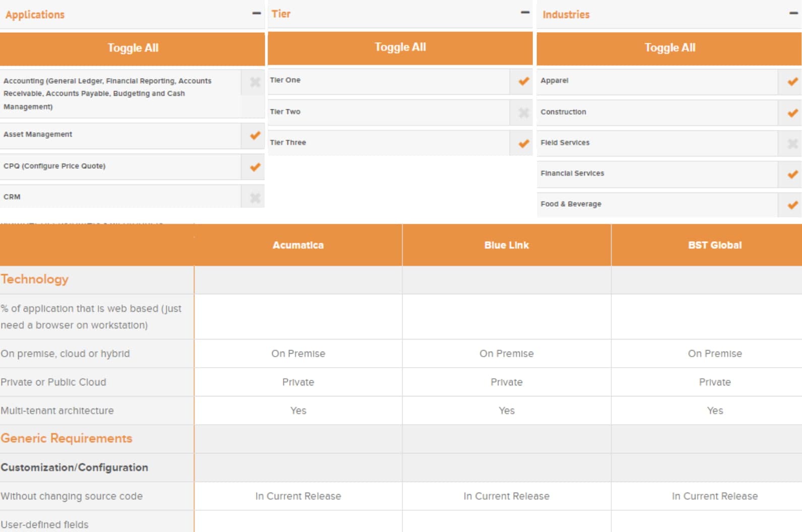This screenshot has width=802, height=532.
Task: Toggle the Tier Three checkmark icon
Action: pyautogui.click(x=524, y=143)
